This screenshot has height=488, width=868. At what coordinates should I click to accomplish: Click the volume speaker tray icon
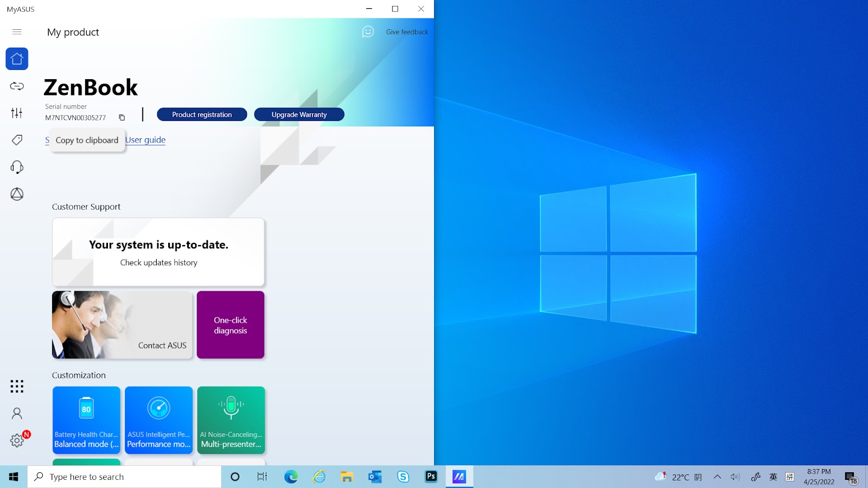click(x=735, y=477)
